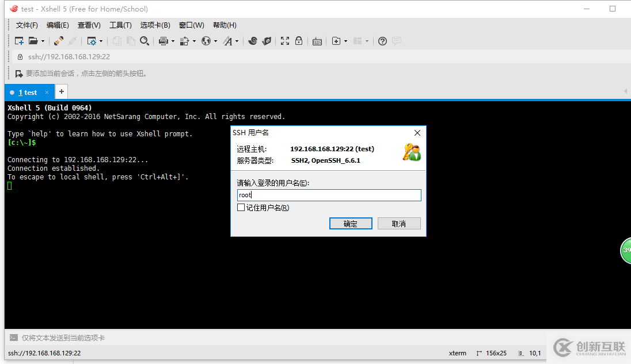
Task: Toggle full screen mode icon
Action: [x=284, y=41]
